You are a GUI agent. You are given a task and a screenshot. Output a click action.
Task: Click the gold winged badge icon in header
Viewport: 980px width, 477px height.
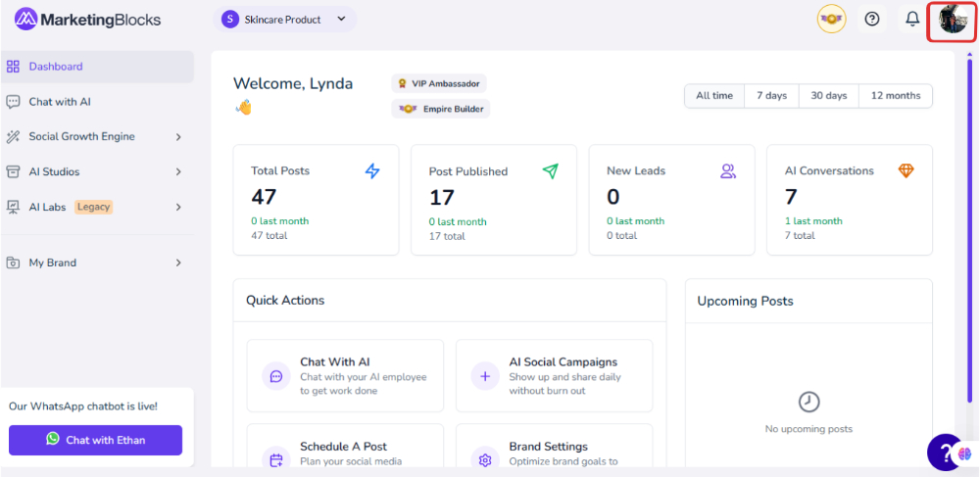[x=831, y=20]
